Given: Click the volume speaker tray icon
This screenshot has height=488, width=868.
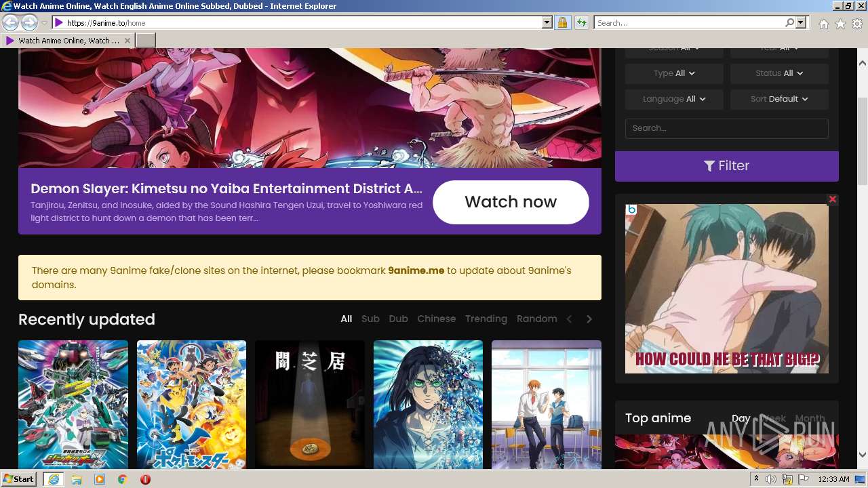Looking at the screenshot, I should click(771, 479).
